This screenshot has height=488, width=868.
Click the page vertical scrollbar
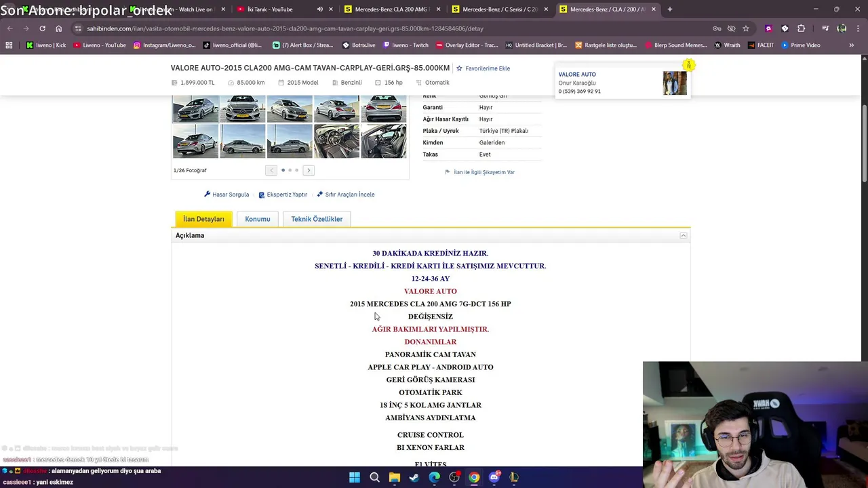tap(864, 143)
